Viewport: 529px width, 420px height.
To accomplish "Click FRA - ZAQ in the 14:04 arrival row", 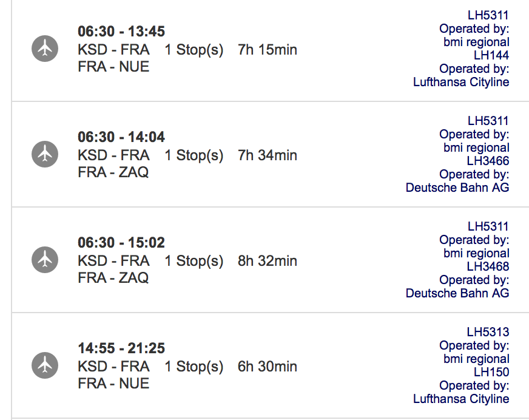I will point(113,172).
